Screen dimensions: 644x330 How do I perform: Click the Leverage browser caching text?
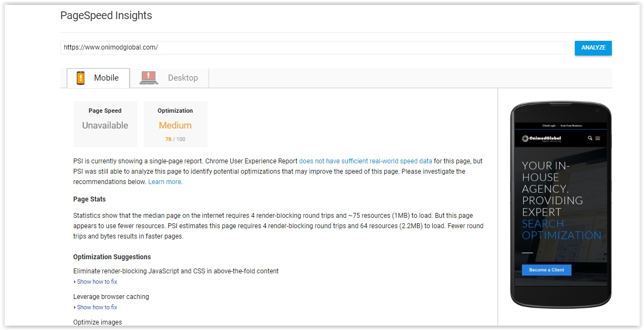tap(111, 297)
